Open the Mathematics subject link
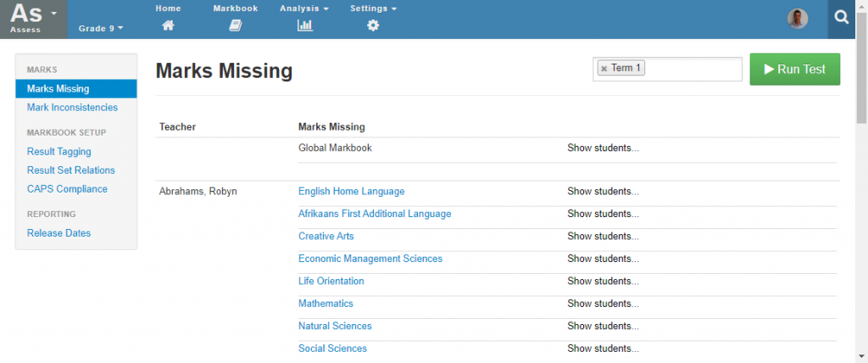Screen dimensions: 868x363 coord(325,304)
